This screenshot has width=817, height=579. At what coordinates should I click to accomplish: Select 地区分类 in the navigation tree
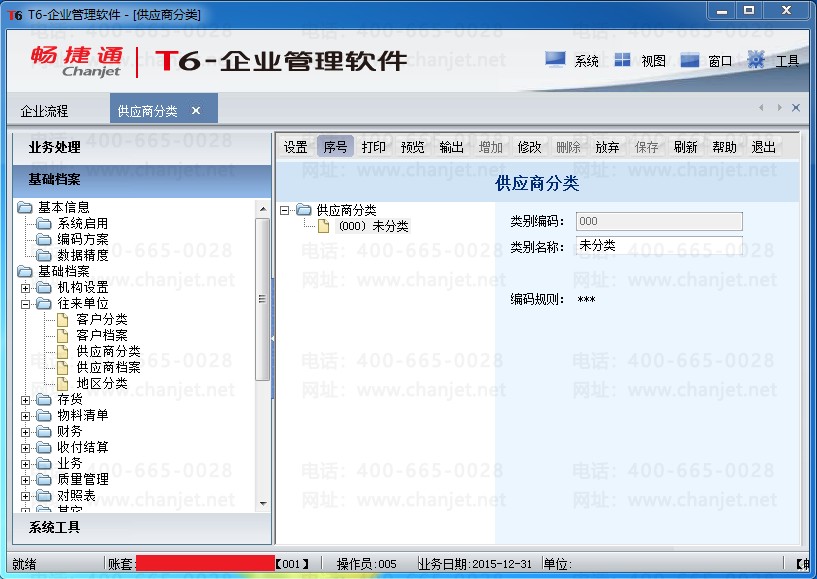click(x=102, y=384)
